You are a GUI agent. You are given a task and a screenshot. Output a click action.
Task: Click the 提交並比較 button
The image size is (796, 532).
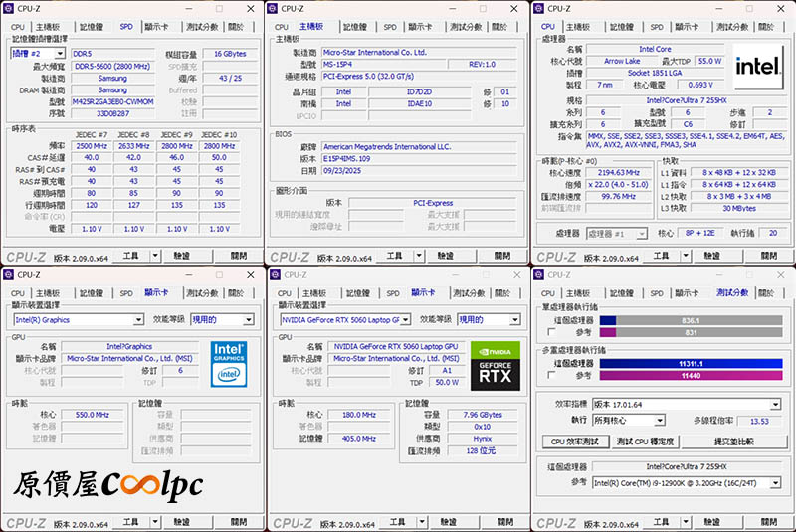pos(734,442)
